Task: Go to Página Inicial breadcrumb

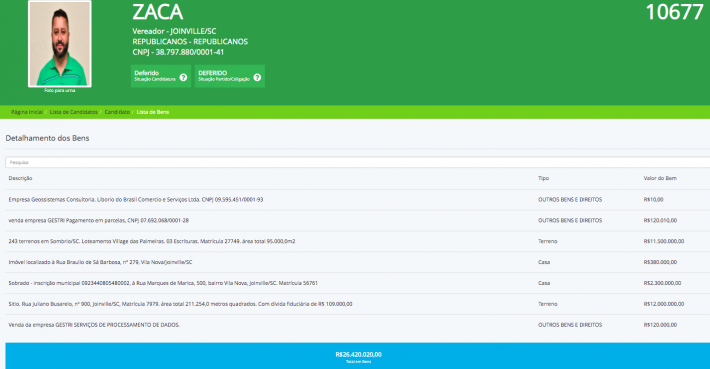Action: click(x=27, y=112)
